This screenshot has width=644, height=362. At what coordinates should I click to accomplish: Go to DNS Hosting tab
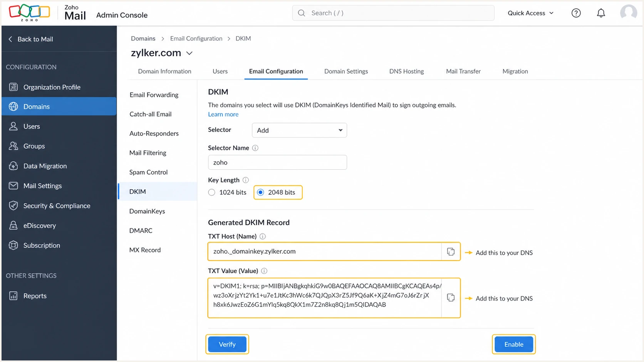coord(406,71)
